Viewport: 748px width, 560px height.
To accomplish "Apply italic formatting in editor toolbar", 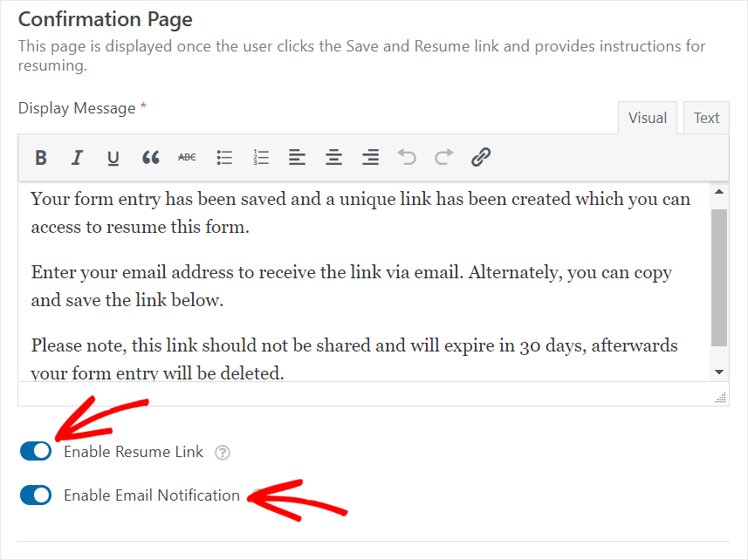I will coord(77,157).
